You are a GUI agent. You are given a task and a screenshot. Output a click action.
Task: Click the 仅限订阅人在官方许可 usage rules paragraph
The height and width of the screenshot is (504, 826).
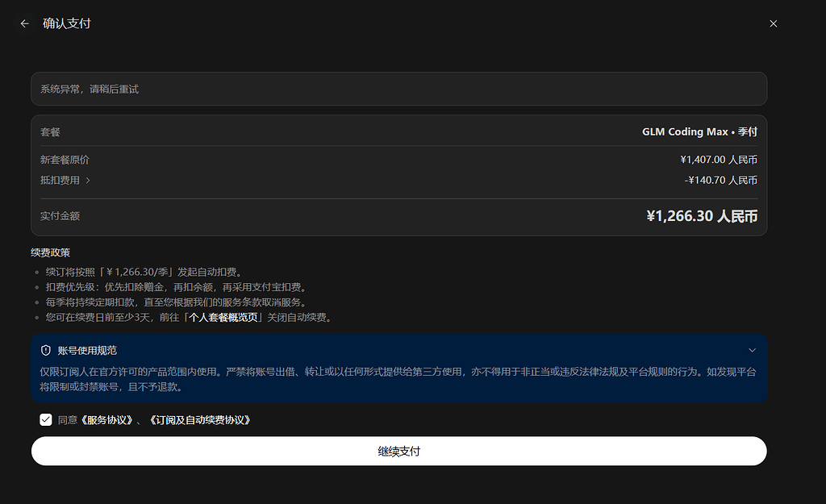398,379
